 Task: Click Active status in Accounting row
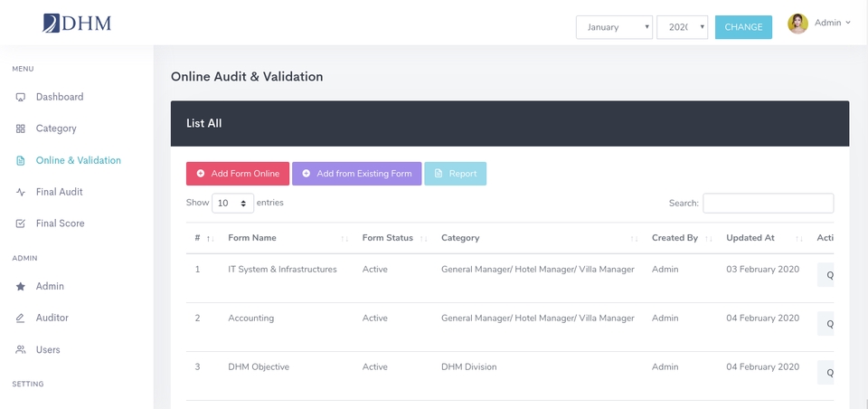click(374, 319)
